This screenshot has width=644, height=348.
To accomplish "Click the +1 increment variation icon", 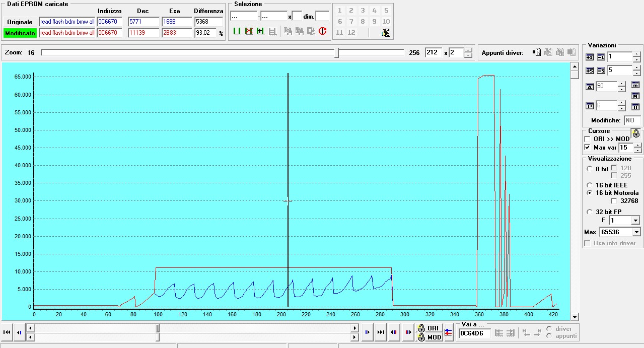I will point(590,57).
